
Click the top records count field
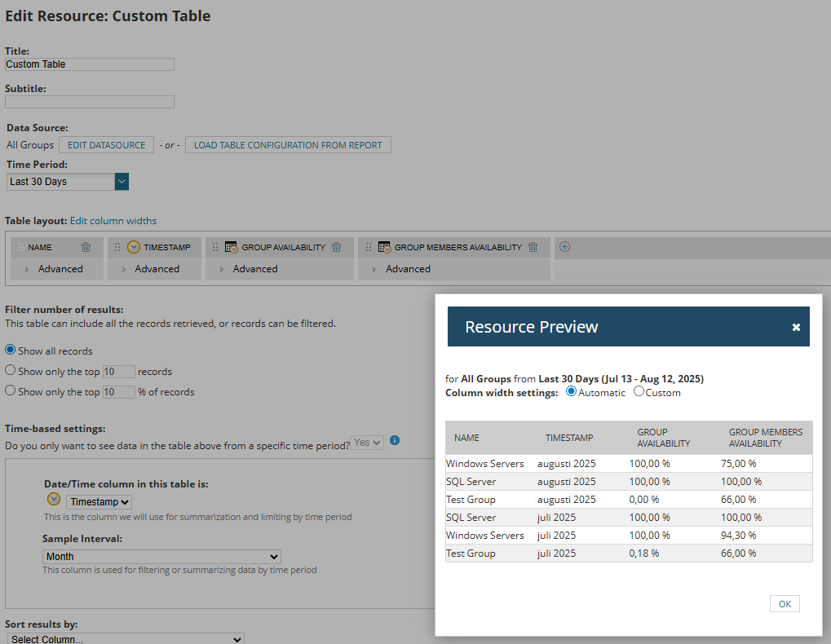click(119, 372)
